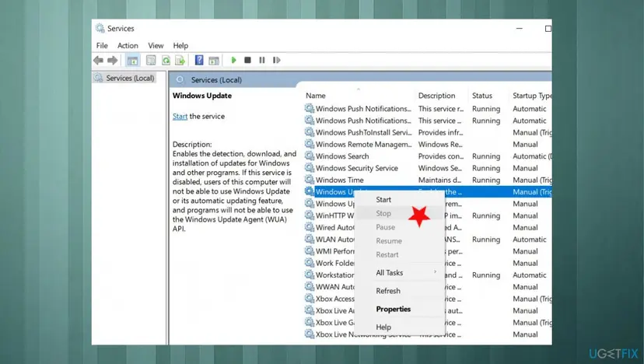Click the Stop Service square icon
The height and width of the screenshot is (364, 644).
[247, 60]
